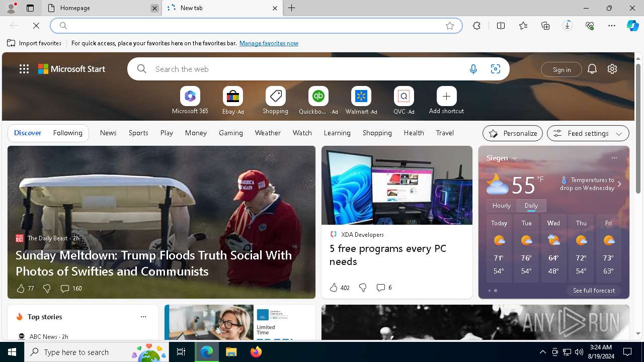
Task: Launch Firefox from the taskbar
Action: (256, 352)
